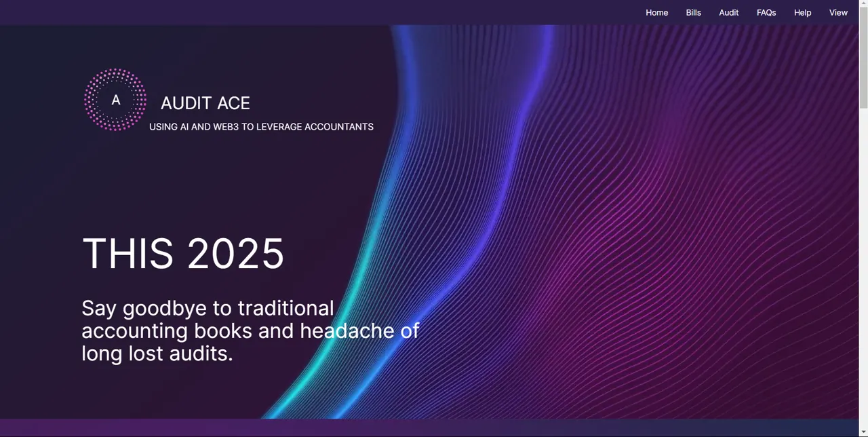Image resolution: width=868 pixels, height=437 pixels.
Task: Open the View nav link
Action: coord(838,12)
